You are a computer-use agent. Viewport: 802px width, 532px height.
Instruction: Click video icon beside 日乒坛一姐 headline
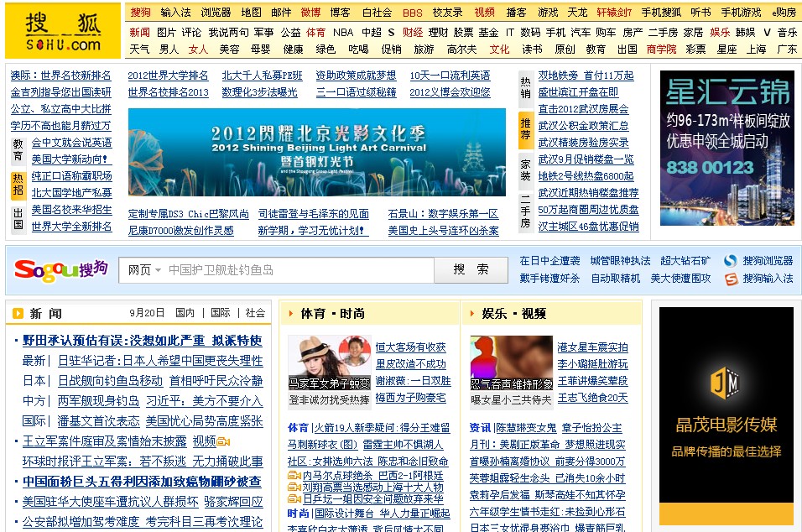[294, 499]
